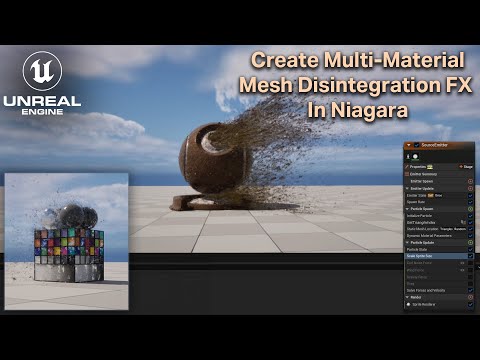Toggle the SourceEmitter enabled checkbox

(x=417, y=145)
